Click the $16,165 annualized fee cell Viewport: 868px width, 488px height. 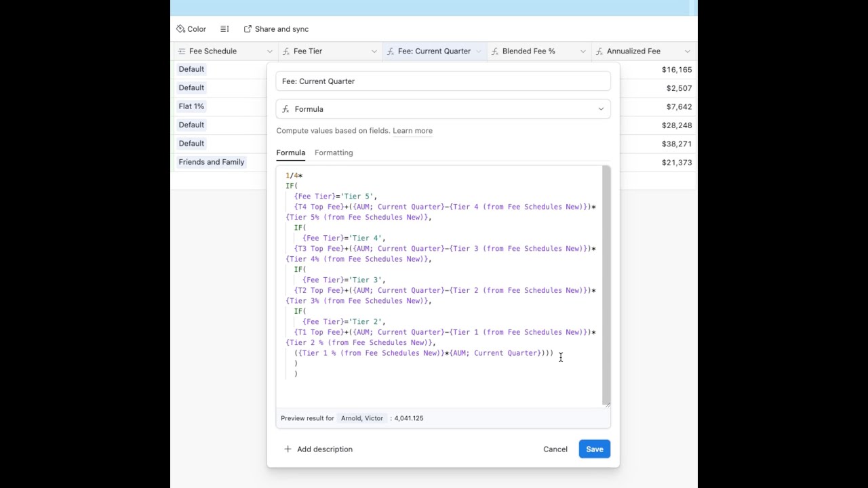pos(677,70)
